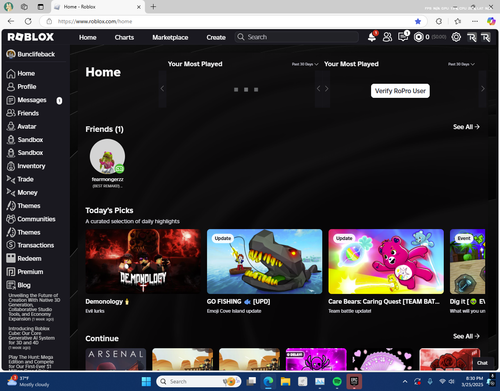The height and width of the screenshot is (391, 500).
Task: Open Task View on the taskbar
Action: [251, 381]
